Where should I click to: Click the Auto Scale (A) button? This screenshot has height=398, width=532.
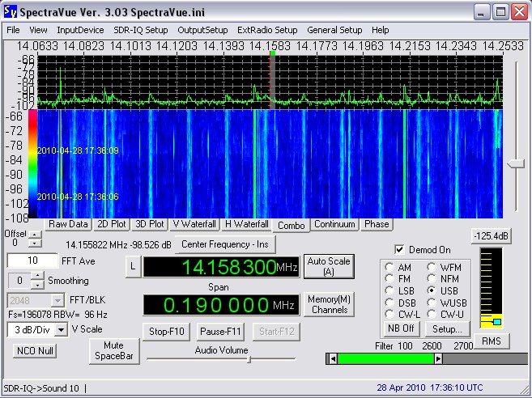329,266
